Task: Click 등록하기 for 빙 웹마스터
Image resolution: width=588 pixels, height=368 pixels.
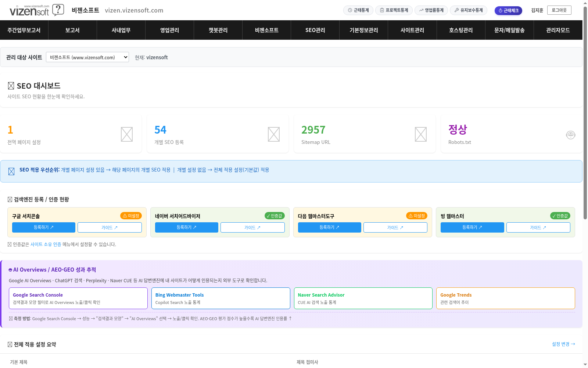Action: tap(472, 227)
